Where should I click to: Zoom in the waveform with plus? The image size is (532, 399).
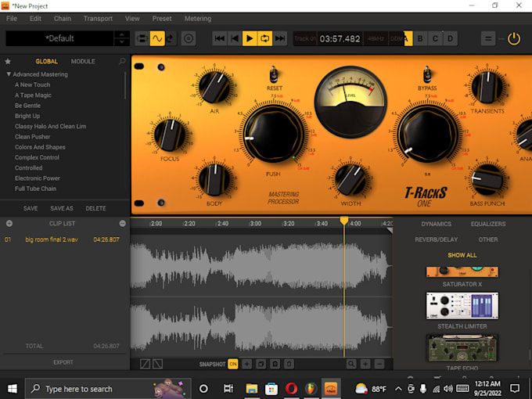pyautogui.click(x=365, y=364)
